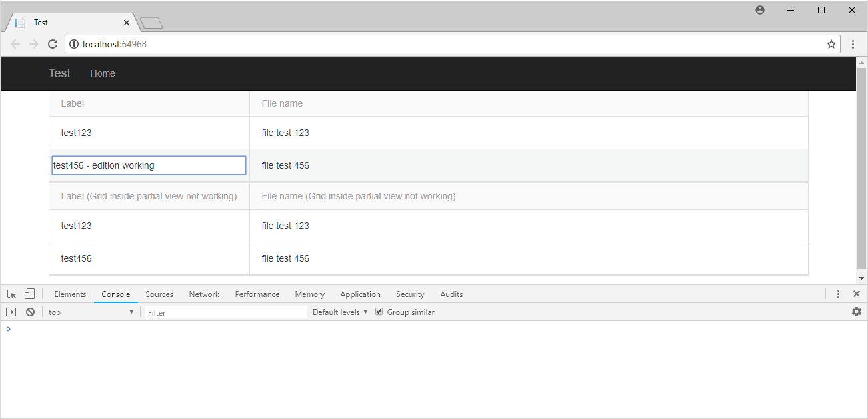This screenshot has height=419, width=868.
Task: Click the inspect element picker icon
Action: click(x=11, y=294)
